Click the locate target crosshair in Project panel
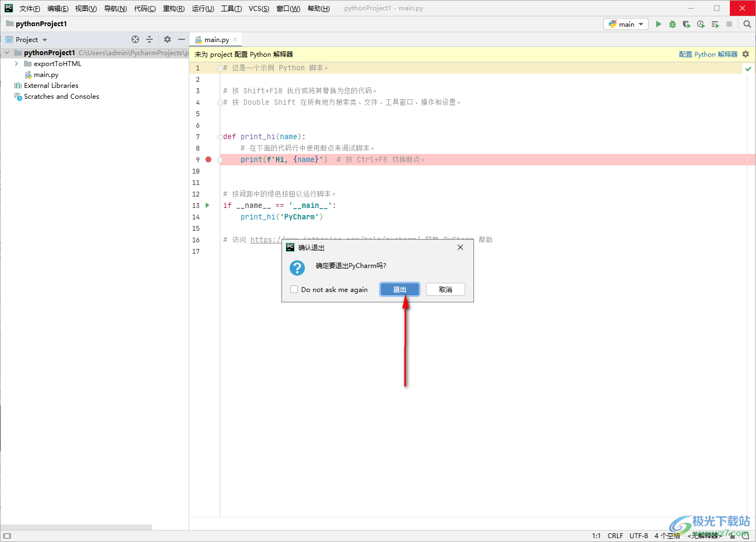Image resolution: width=756 pixels, height=542 pixels. point(135,39)
